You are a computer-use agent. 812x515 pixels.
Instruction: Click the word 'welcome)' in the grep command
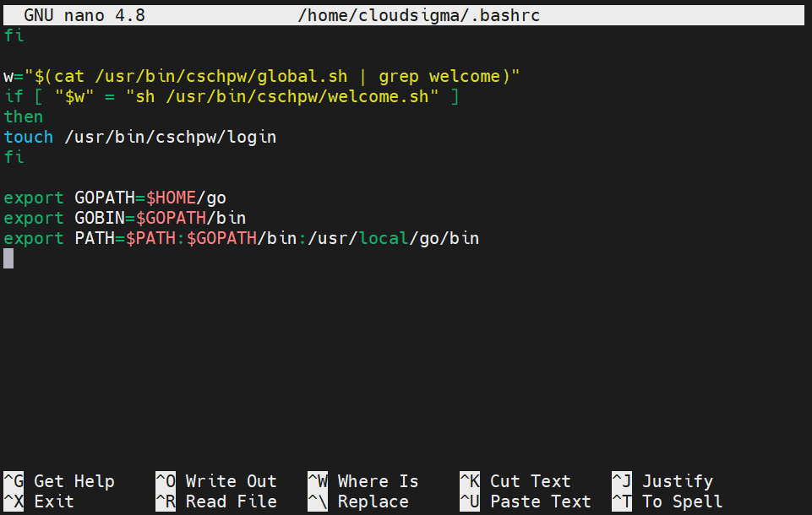(x=470, y=76)
